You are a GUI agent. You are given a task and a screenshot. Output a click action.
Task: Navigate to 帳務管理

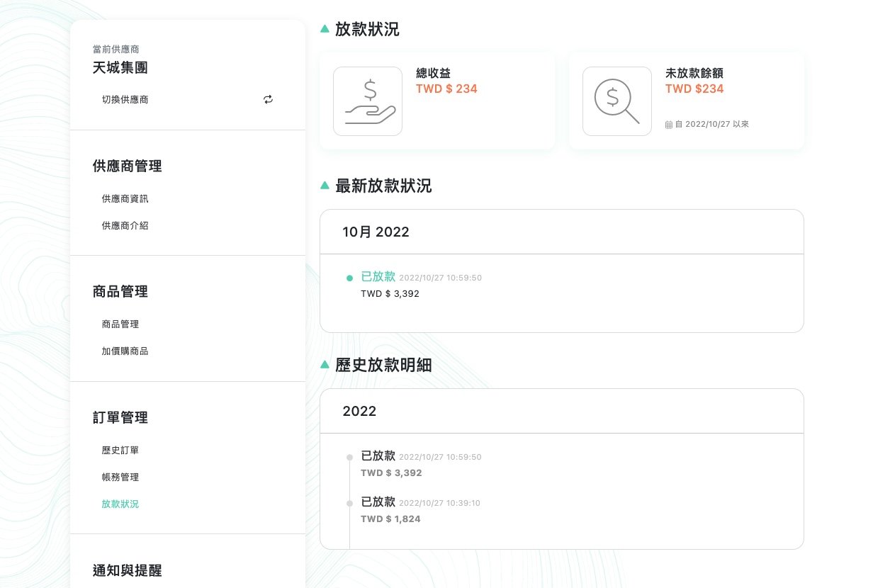tap(120, 477)
